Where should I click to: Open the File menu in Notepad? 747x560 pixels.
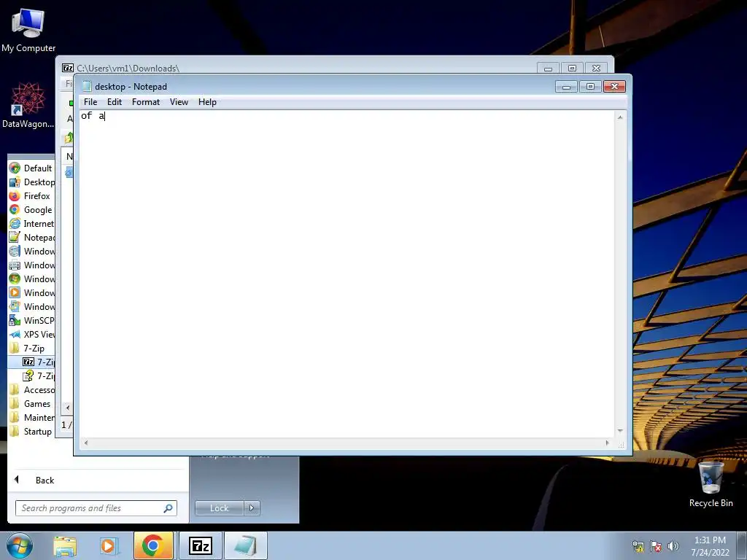coord(90,102)
